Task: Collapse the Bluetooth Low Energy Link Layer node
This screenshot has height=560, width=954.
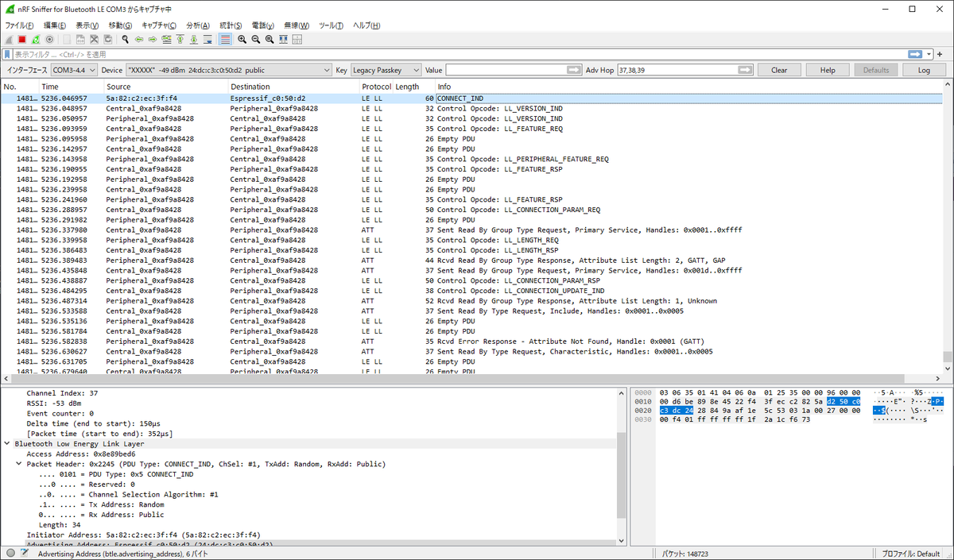Action: click(x=7, y=444)
